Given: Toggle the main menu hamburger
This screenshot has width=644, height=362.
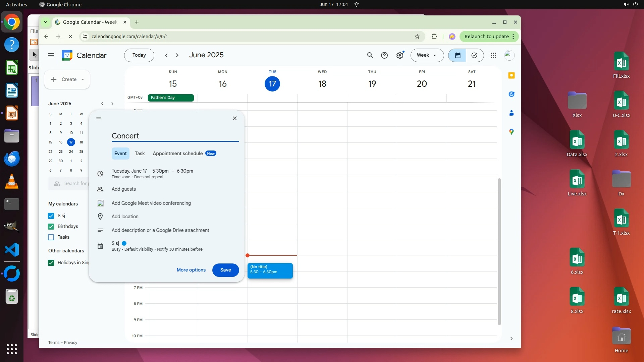Looking at the screenshot, I should coord(51,55).
